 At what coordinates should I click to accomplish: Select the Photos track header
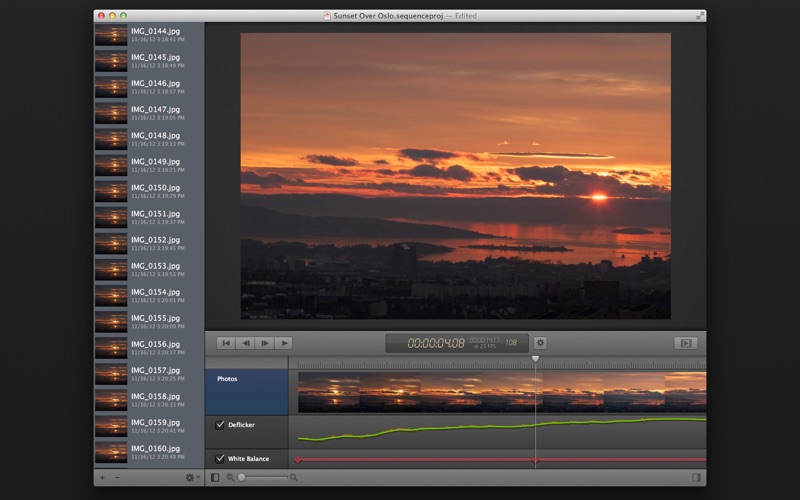tap(246, 392)
